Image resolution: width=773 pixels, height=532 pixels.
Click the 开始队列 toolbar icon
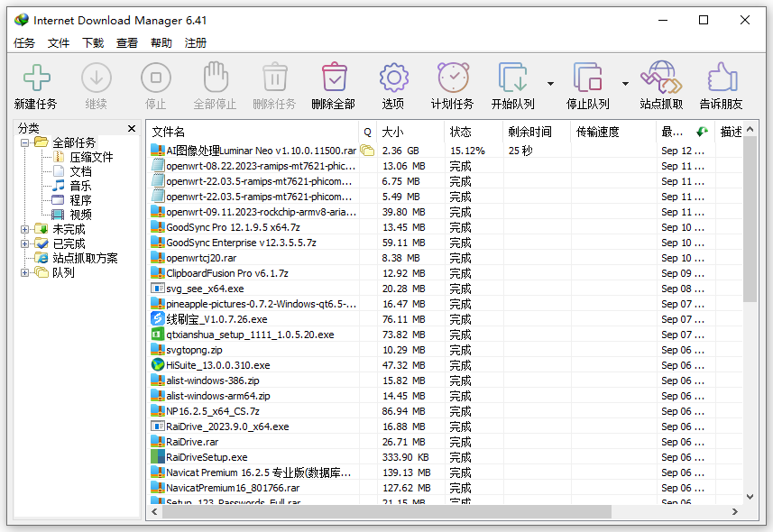512,78
